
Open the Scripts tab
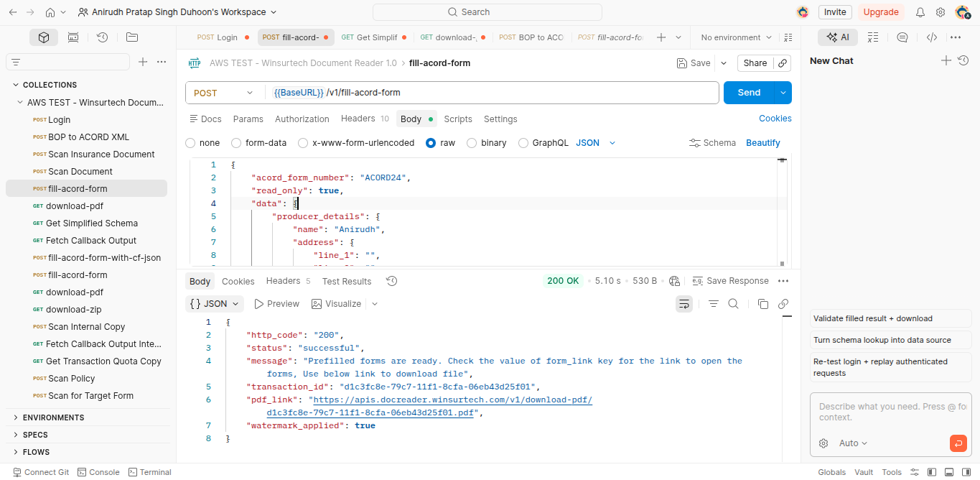[x=458, y=119]
